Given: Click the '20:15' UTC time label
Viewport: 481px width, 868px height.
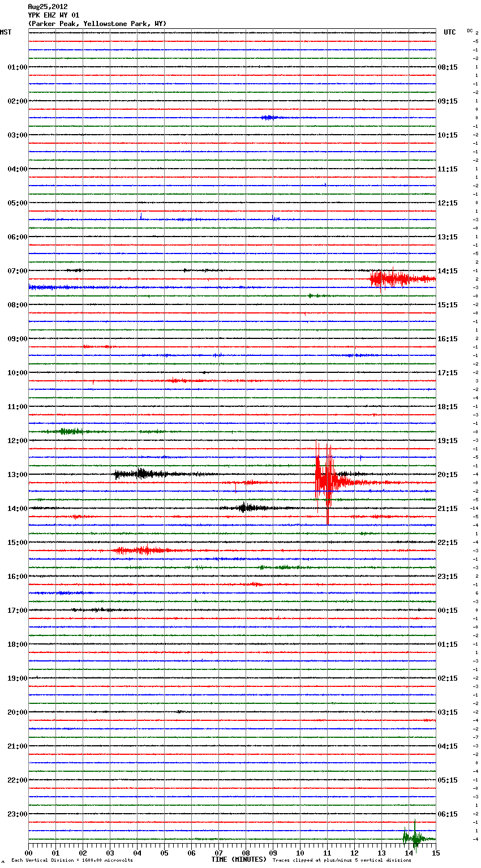Looking at the screenshot, I should point(448,475).
